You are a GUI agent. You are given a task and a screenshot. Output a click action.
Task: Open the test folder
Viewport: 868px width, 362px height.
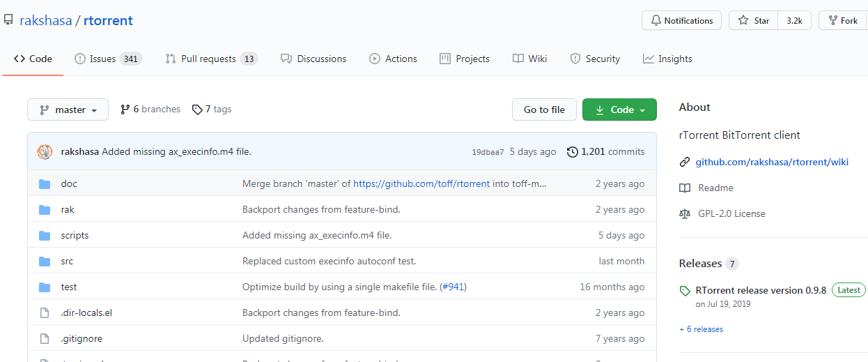pos(68,287)
